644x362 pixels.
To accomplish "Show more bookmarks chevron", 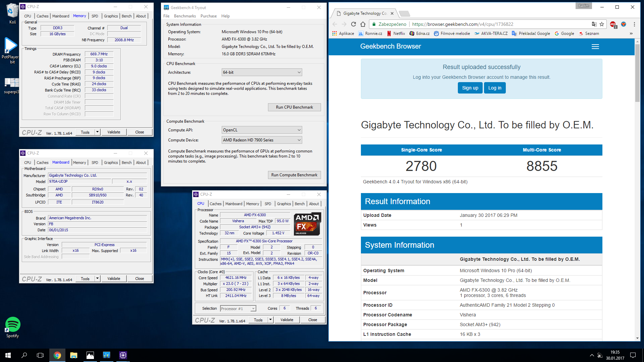I will pos(631,34).
